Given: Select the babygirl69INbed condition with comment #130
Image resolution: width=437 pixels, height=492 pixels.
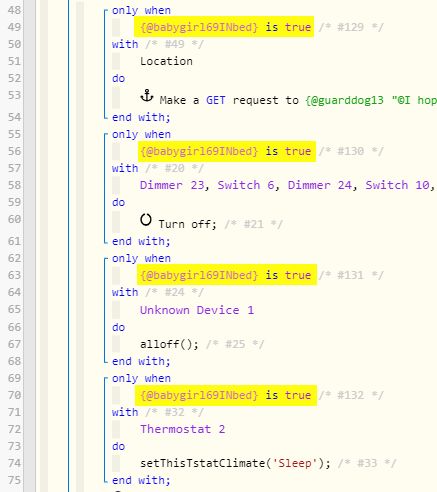Looking at the screenshot, I should point(227,151).
